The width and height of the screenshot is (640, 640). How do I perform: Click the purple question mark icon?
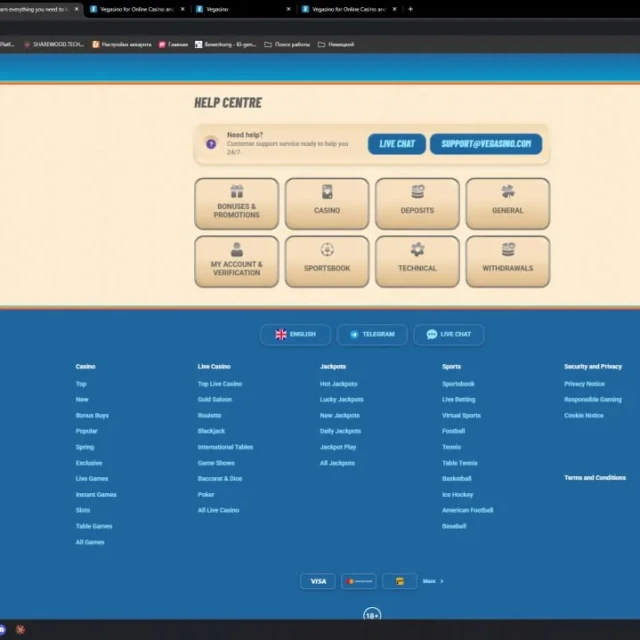211,144
